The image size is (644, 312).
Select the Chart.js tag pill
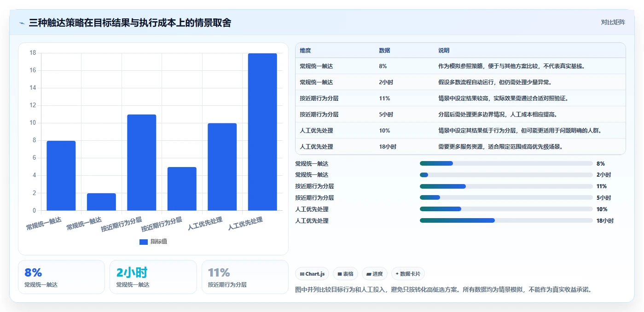pos(312,274)
